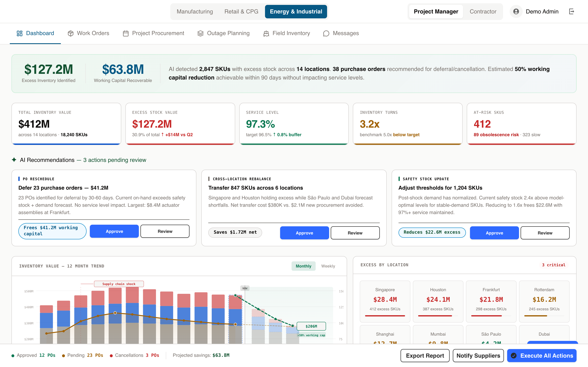Select the Project Manager role toggle

coord(436,11)
